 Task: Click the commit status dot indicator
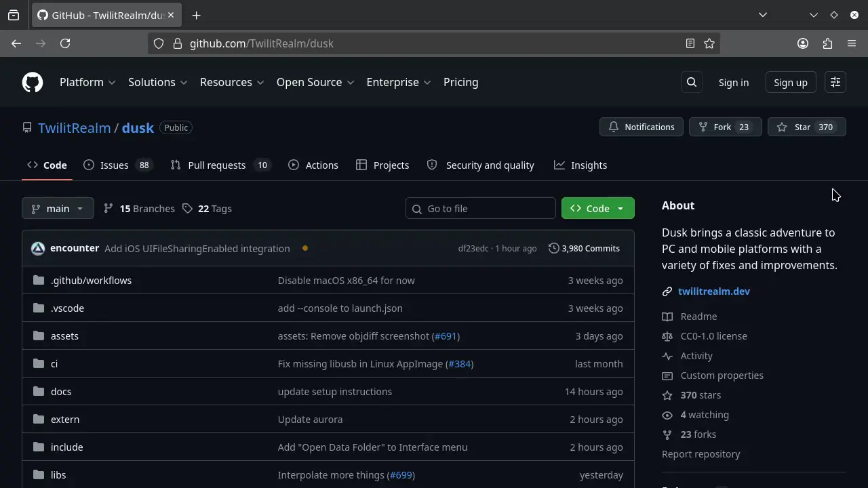pyautogui.click(x=305, y=249)
